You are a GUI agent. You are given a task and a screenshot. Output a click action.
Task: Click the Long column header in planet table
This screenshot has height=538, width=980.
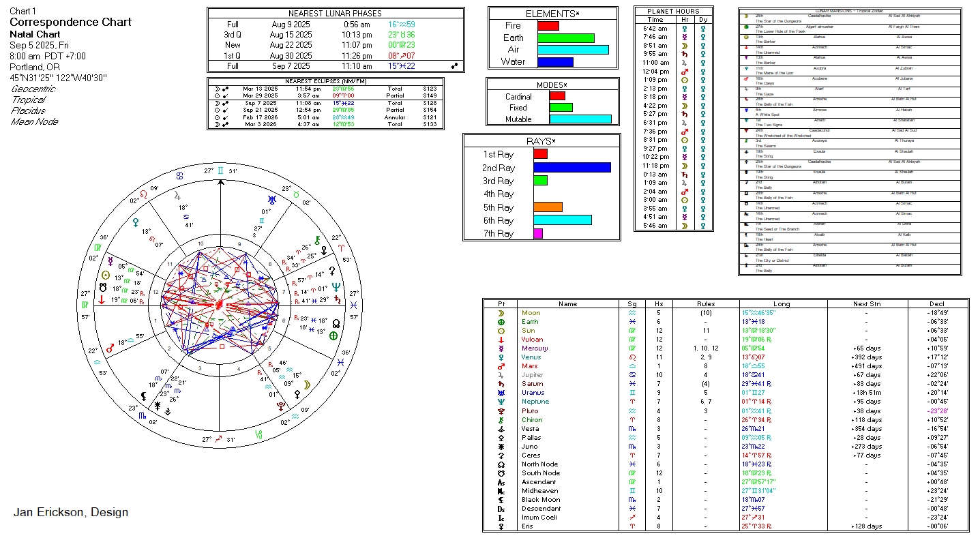pos(782,303)
